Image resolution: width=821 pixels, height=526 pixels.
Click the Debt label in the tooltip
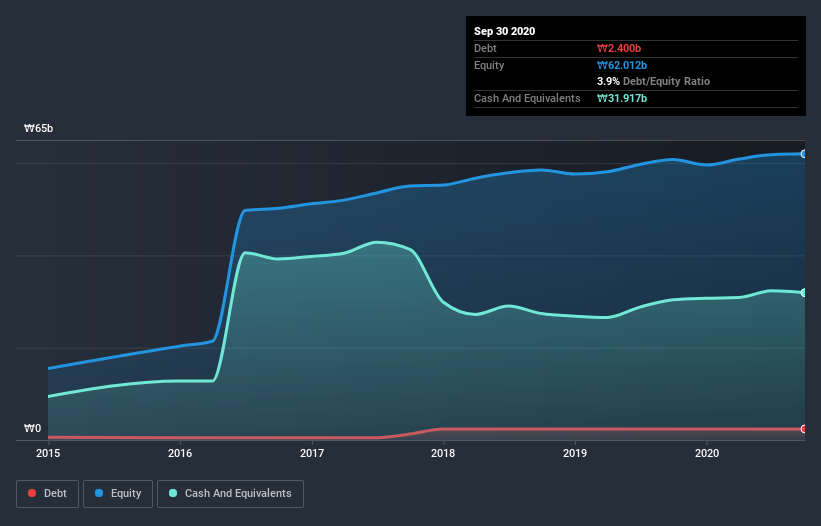[485, 49]
